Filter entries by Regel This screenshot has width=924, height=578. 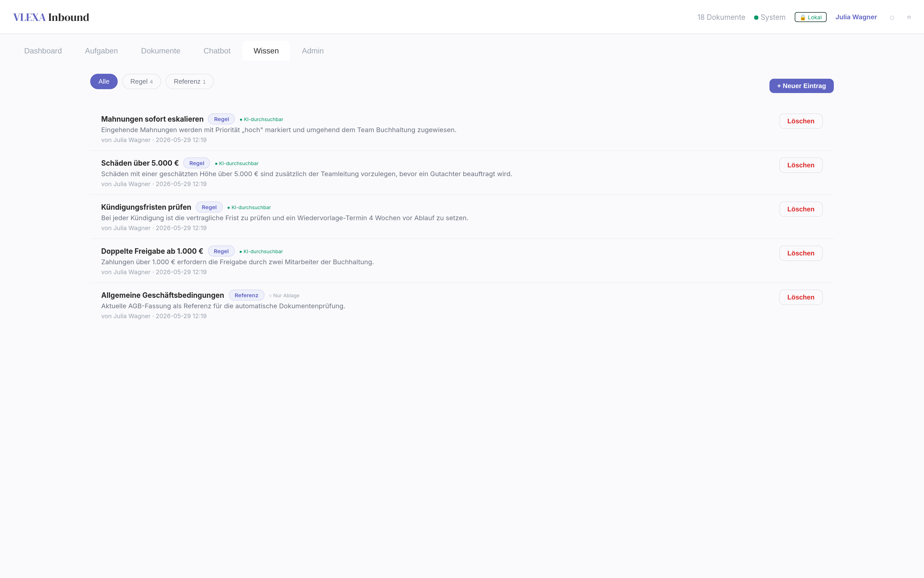pyautogui.click(x=141, y=81)
